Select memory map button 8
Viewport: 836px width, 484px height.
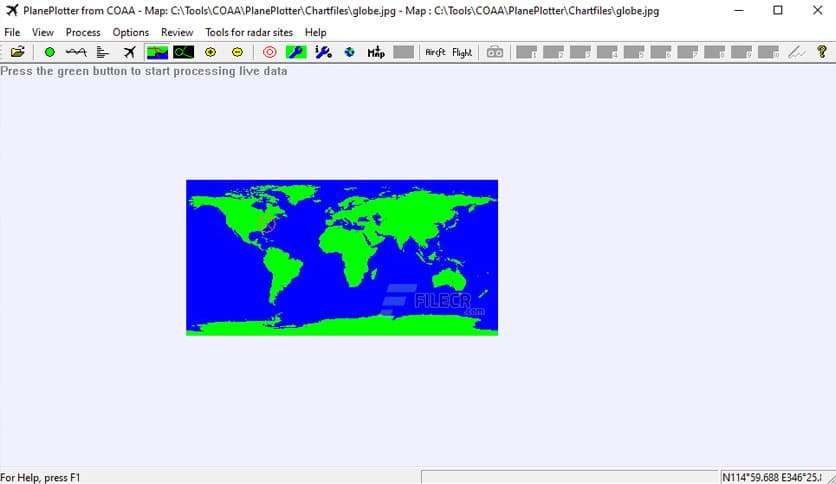(714, 52)
